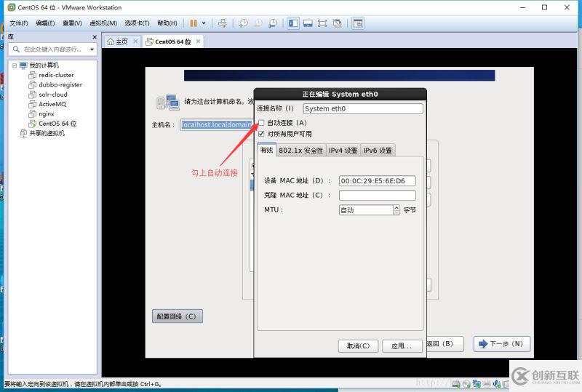Select redis-cluster in the library
The width and height of the screenshot is (582, 392).
pos(56,75)
